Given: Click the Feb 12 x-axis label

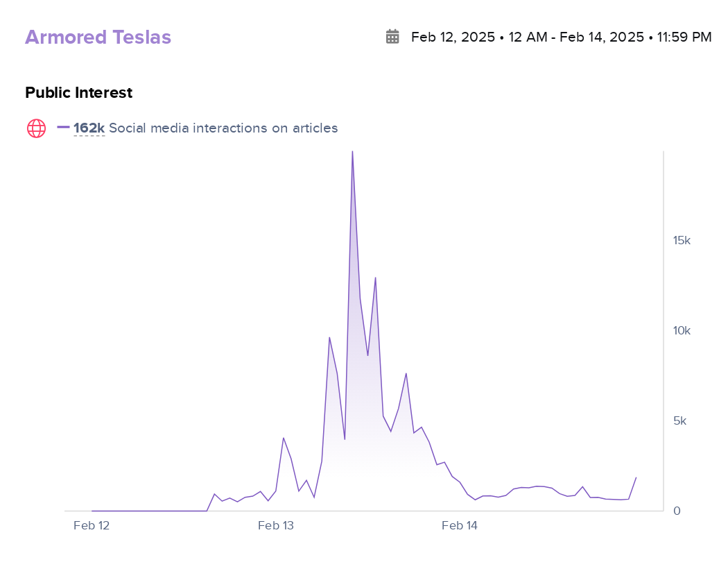Looking at the screenshot, I should click(92, 526).
